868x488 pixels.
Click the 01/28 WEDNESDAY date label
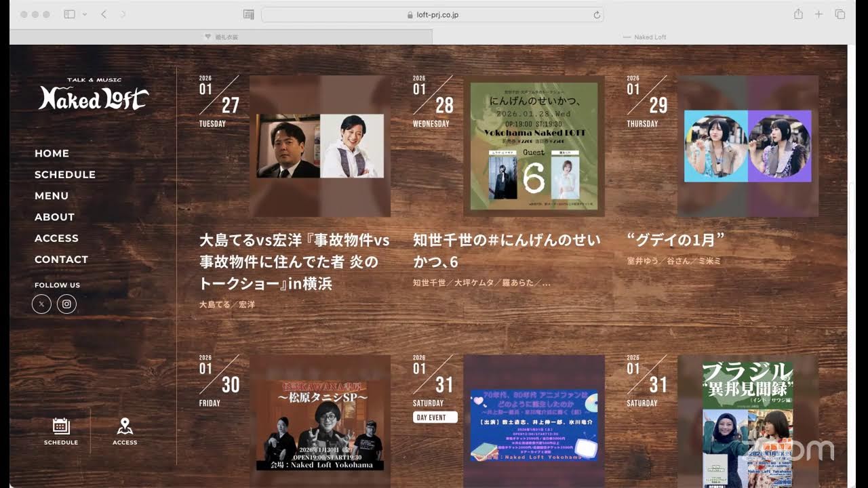click(433, 101)
